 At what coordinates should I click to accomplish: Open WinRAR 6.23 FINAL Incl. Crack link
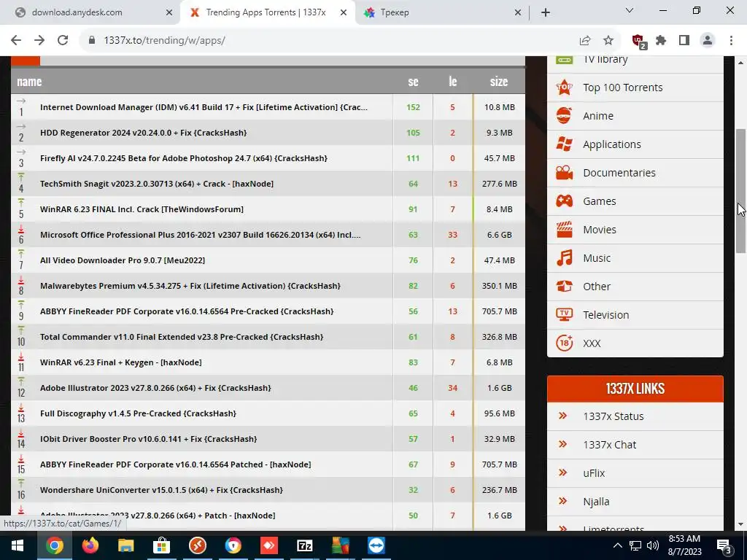point(142,209)
